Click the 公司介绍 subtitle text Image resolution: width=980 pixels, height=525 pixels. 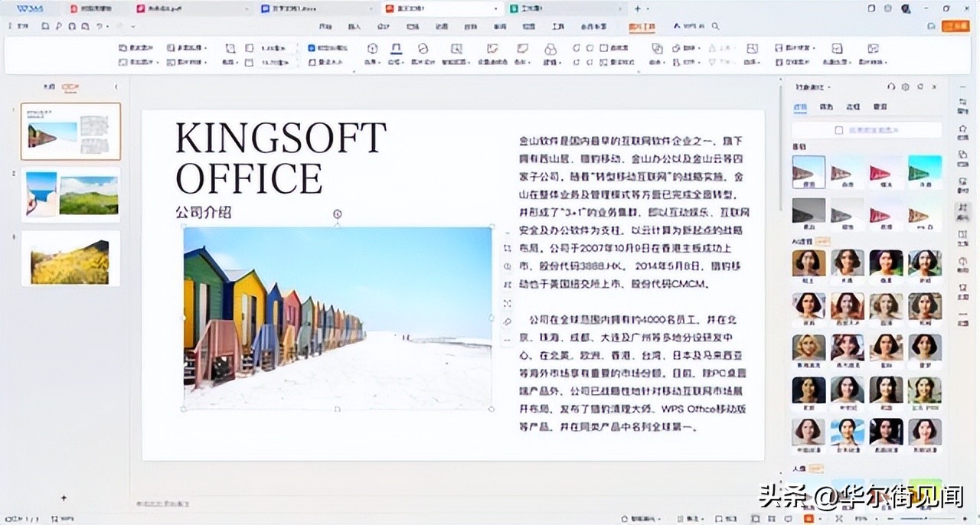(203, 211)
